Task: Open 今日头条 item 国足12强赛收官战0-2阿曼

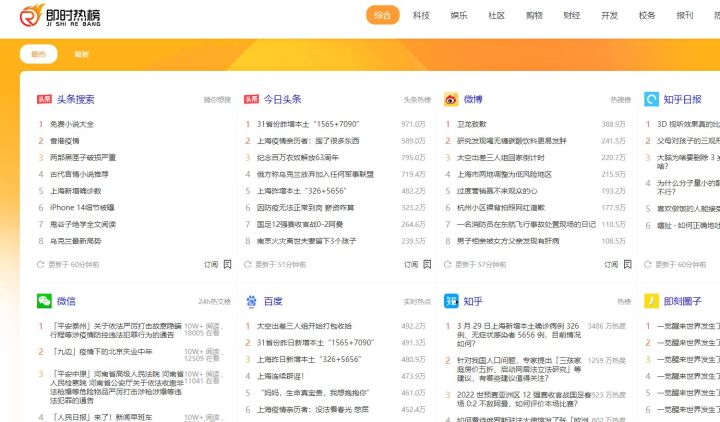Action: [x=300, y=224]
